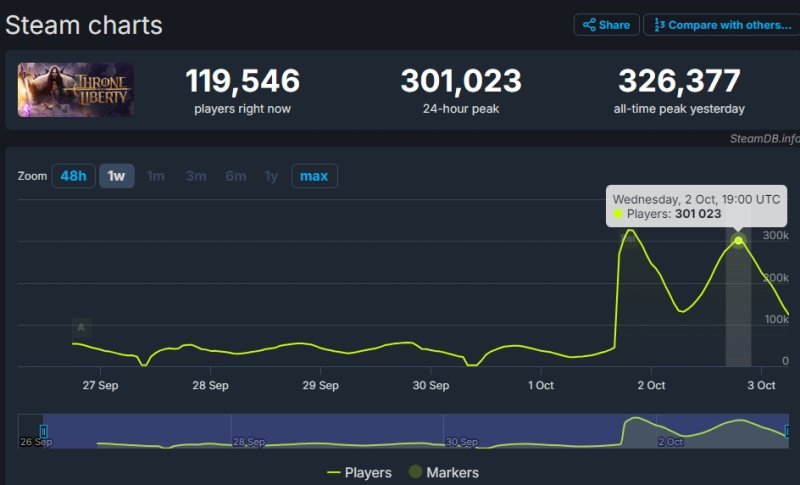Click the 'A' marker flag on the chart
Image resolution: width=800 pixels, height=485 pixels.
pyautogui.click(x=82, y=327)
